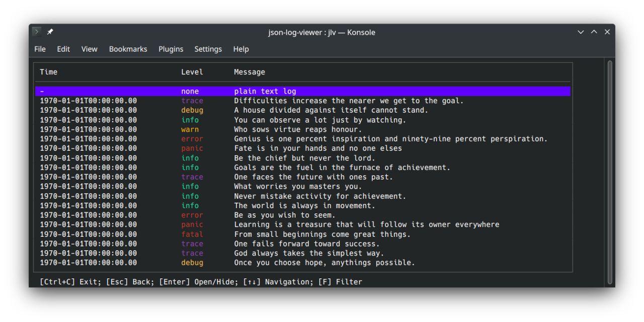The height and width of the screenshot is (322, 644).
Task: Open the Help menu
Action: (241, 49)
